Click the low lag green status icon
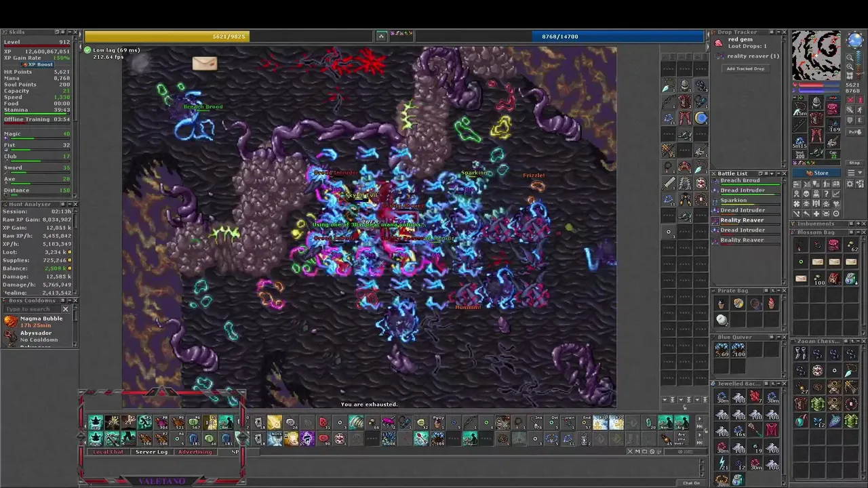868x488 pixels. [87, 50]
